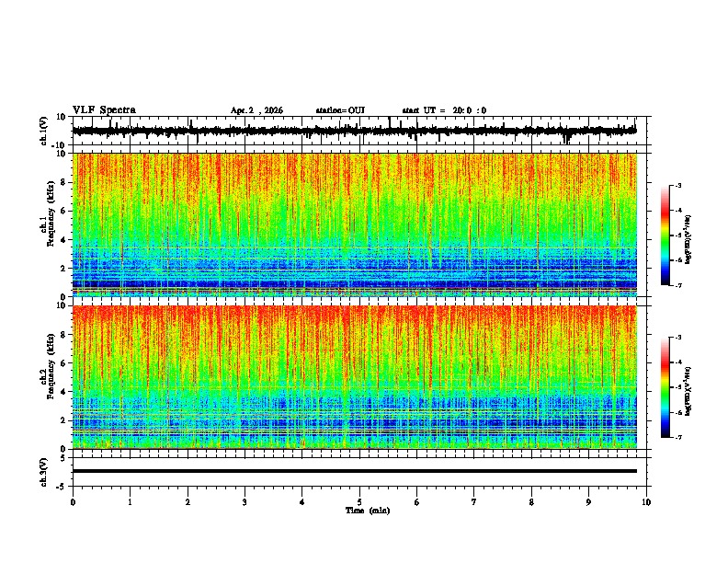Select the "start UT = 20: 0 : 0" text
The height and width of the screenshot is (563, 728).
point(444,110)
